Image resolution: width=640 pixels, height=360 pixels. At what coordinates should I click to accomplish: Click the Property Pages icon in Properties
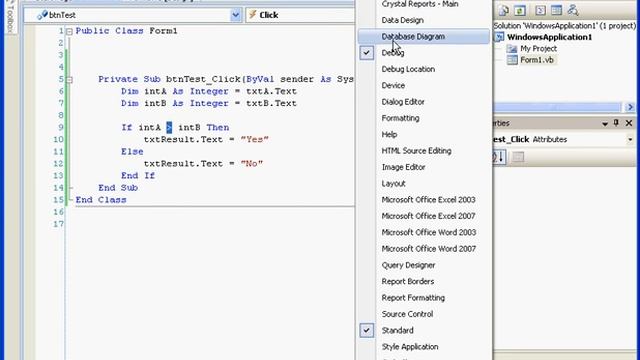coord(518,157)
